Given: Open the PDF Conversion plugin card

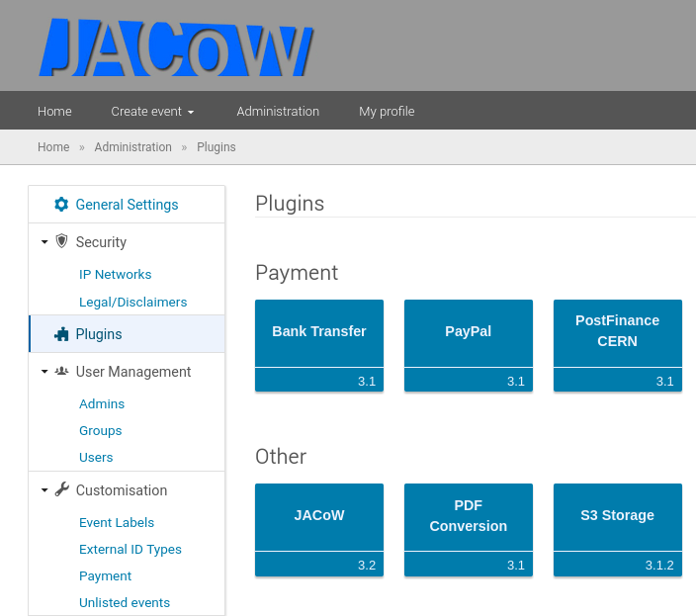Looking at the screenshot, I should coord(468,516).
